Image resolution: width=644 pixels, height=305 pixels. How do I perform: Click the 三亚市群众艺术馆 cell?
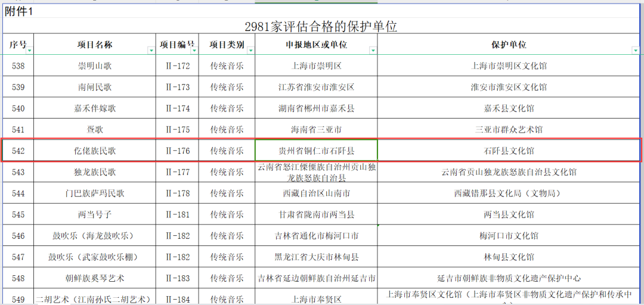coord(509,129)
